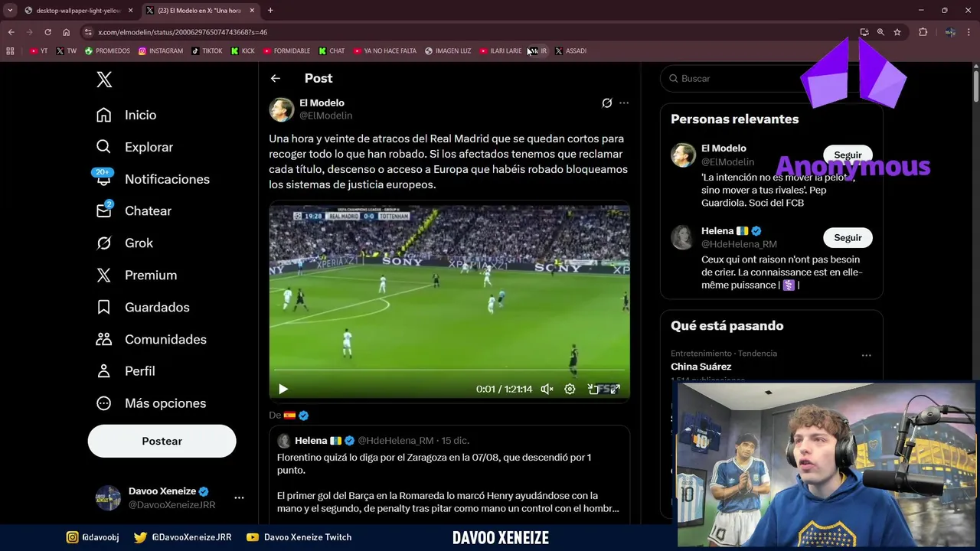Open the Chatear messages section
The width and height of the screenshot is (980, 551).
tap(134, 211)
